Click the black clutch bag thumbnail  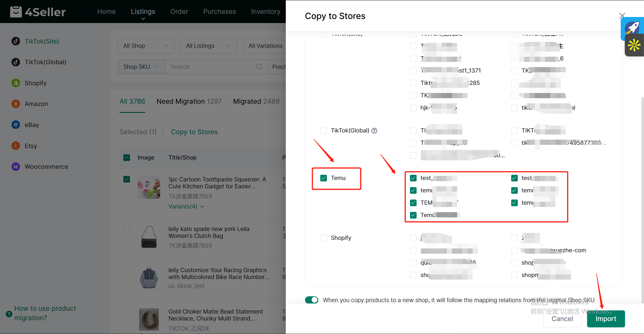(x=149, y=237)
